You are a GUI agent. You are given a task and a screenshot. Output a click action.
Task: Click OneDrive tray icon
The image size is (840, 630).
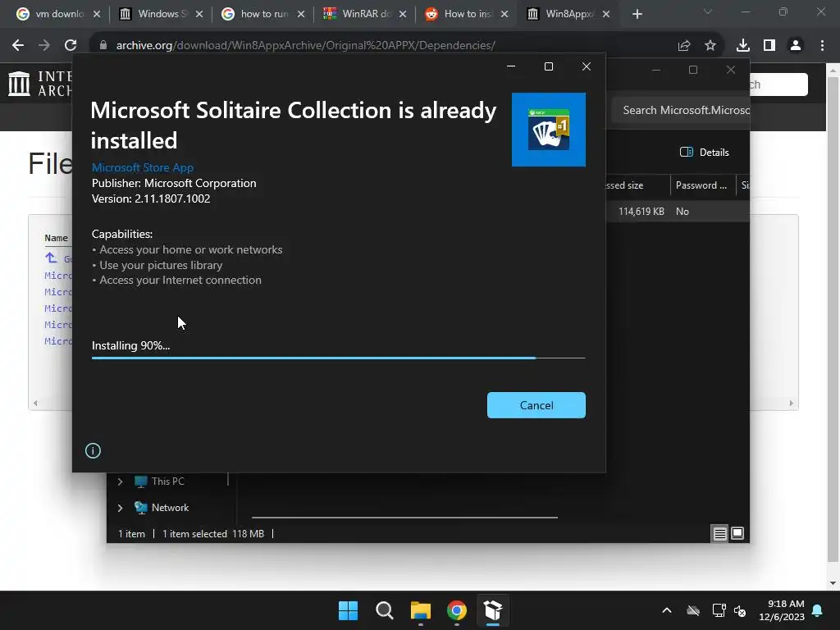click(693, 610)
